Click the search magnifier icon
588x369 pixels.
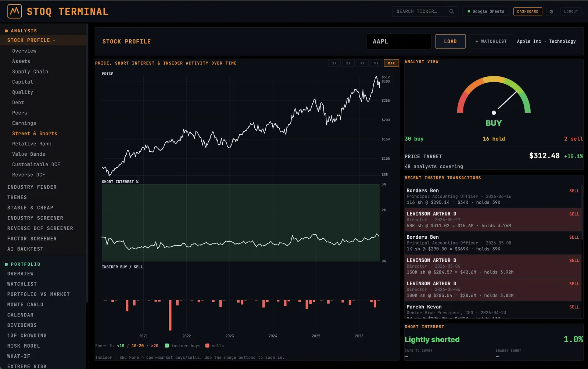pyautogui.click(x=452, y=11)
